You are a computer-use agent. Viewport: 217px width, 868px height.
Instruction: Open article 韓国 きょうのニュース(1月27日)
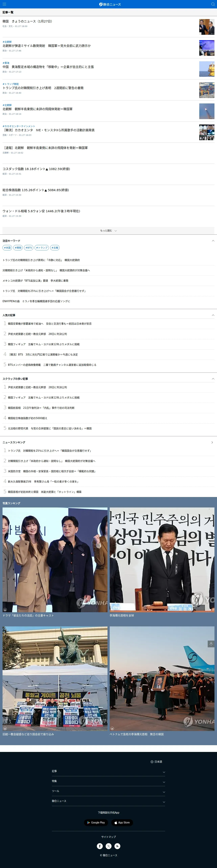[x=27, y=21]
